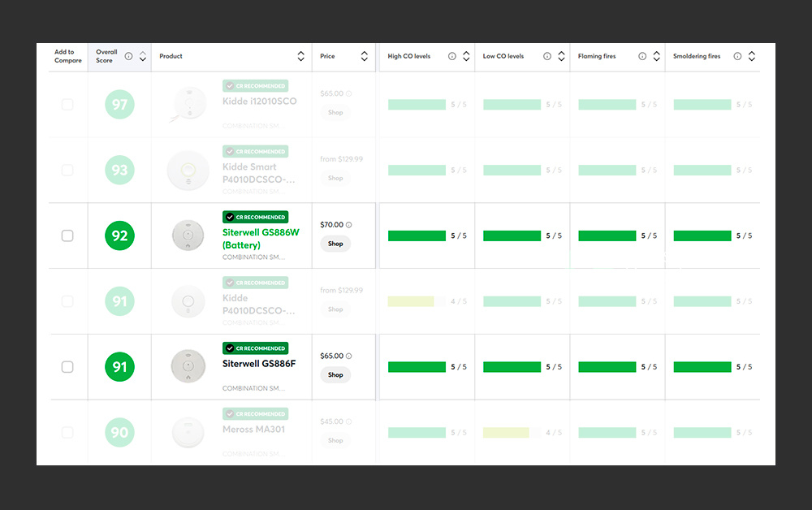Click info icon beside Kidde i12010SCO $65.00 price
812x510 pixels.
(x=349, y=93)
